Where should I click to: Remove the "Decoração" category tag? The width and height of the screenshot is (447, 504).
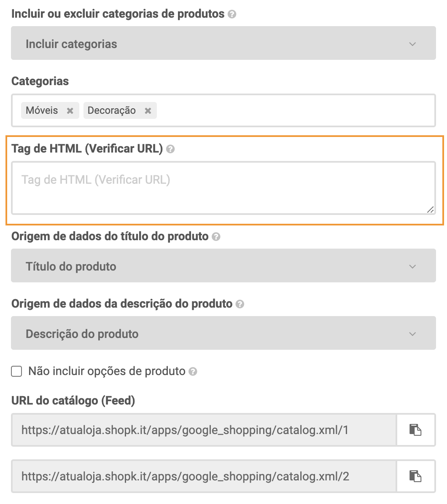(148, 110)
